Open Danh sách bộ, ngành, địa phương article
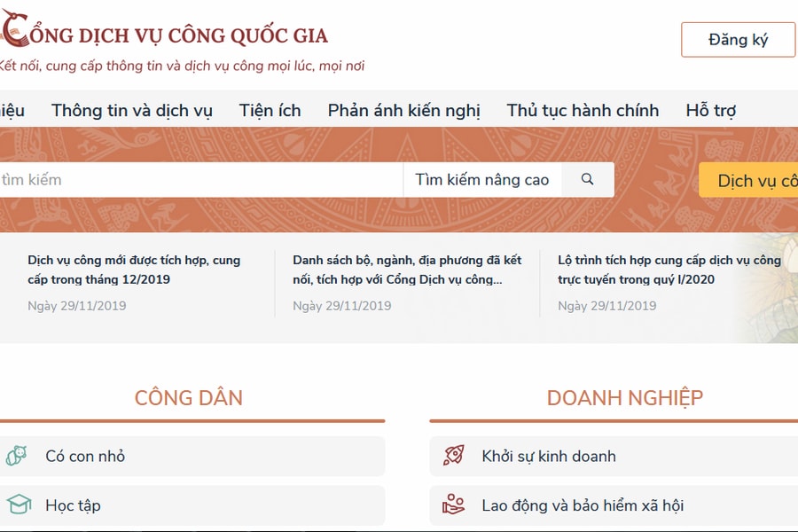The image size is (798, 532). coord(407,270)
